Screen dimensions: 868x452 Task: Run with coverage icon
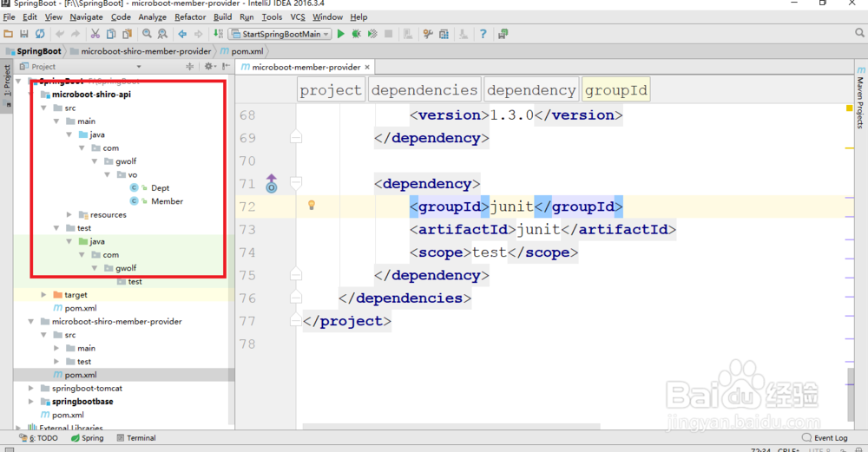point(372,34)
